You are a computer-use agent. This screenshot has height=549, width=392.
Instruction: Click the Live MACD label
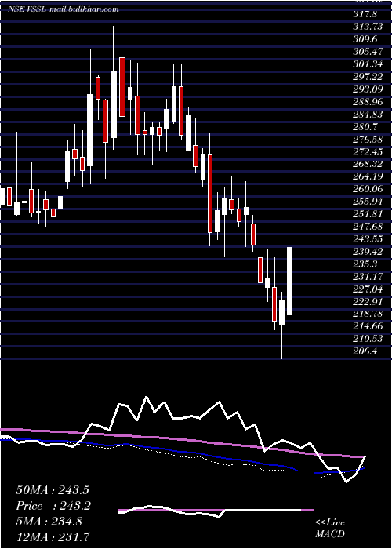pos(330,529)
